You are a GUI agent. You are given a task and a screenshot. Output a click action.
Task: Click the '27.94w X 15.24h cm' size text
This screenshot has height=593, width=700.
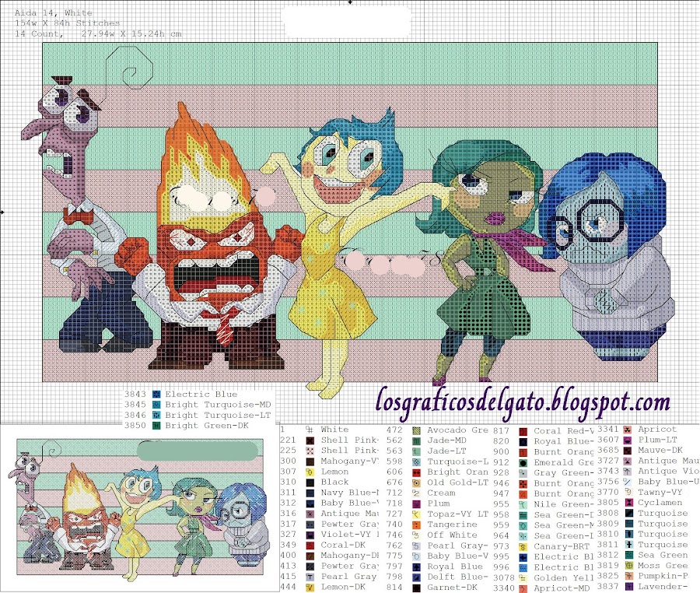(131, 33)
